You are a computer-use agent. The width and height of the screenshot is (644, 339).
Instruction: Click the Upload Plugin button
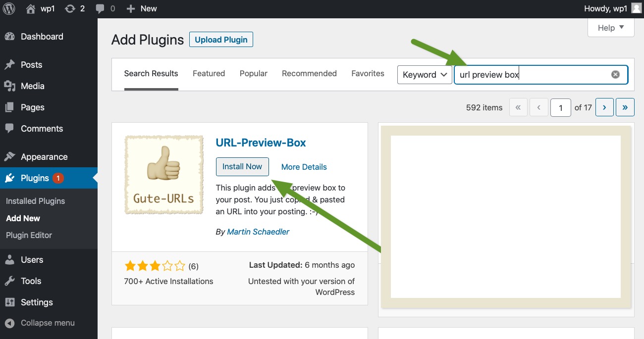(221, 40)
